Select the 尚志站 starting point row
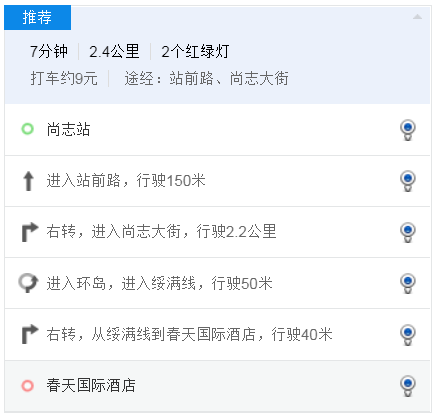The height and width of the screenshot is (416, 436). (217, 130)
